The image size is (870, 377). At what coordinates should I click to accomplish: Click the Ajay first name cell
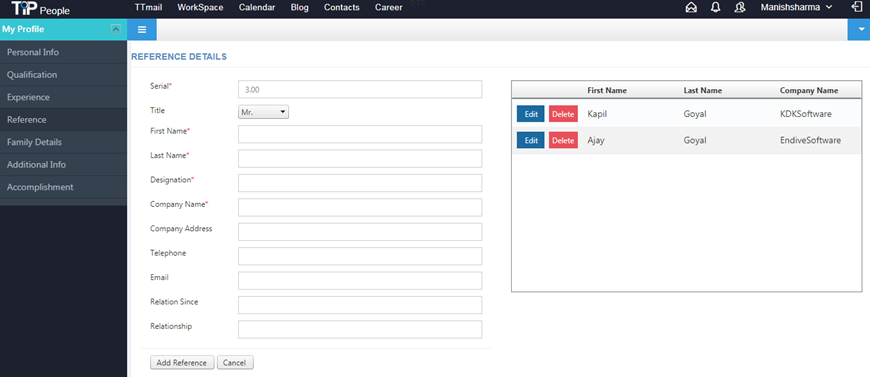(596, 140)
